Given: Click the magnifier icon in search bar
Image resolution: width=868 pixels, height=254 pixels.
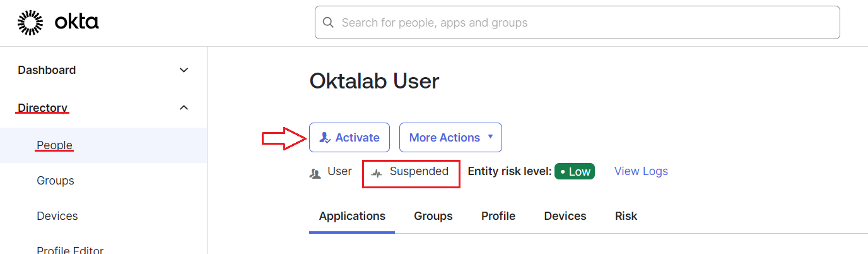Looking at the screenshot, I should (x=328, y=23).
